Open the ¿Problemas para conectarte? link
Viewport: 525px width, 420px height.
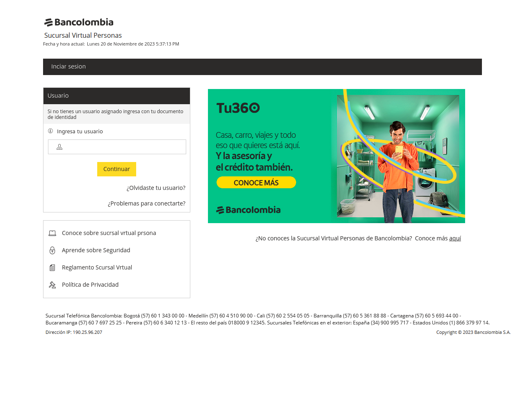146,203
